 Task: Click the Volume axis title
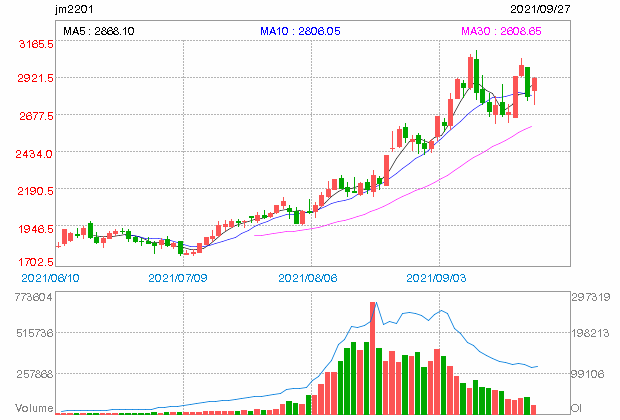pyautogui.click(x=34, y=408)
